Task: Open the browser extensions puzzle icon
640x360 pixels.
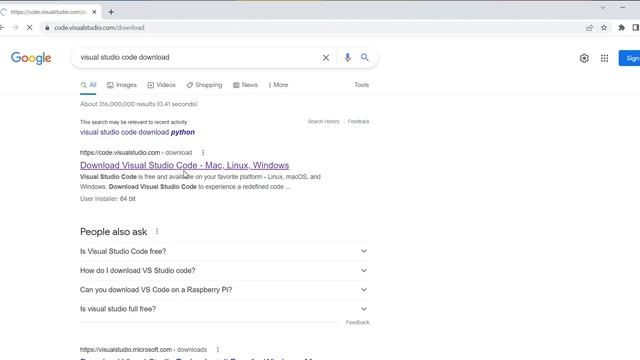Action: tap(622, 28)
